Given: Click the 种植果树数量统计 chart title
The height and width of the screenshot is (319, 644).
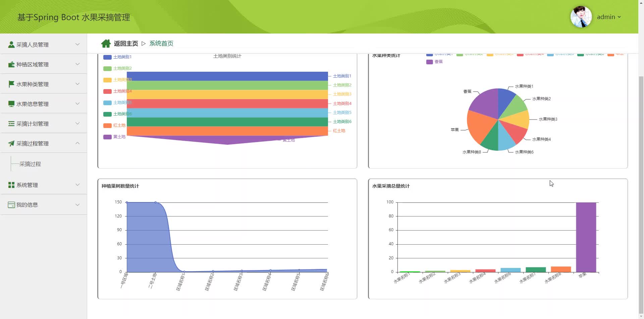Looking at the screenshot, I should tap(120, 186).
